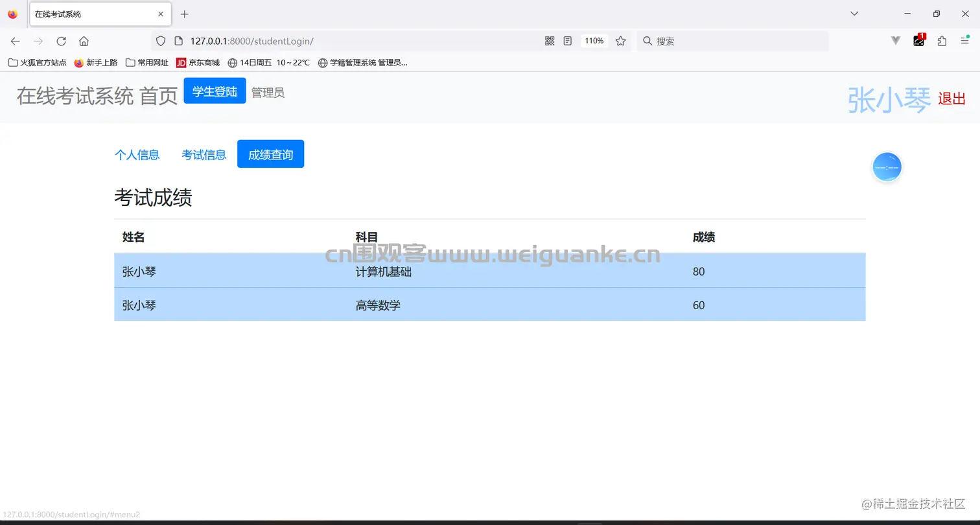Toggle reader view icon

point(568,41)
